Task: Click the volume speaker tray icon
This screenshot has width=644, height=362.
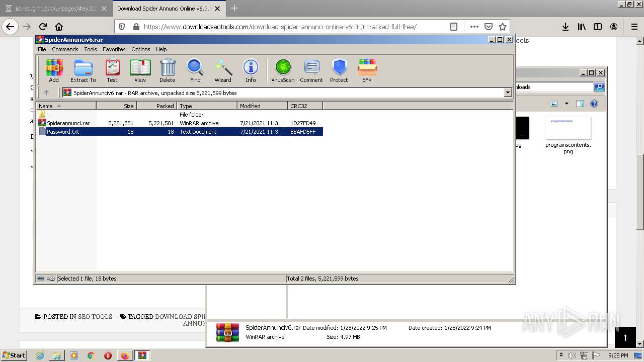Action: point(572,355)
